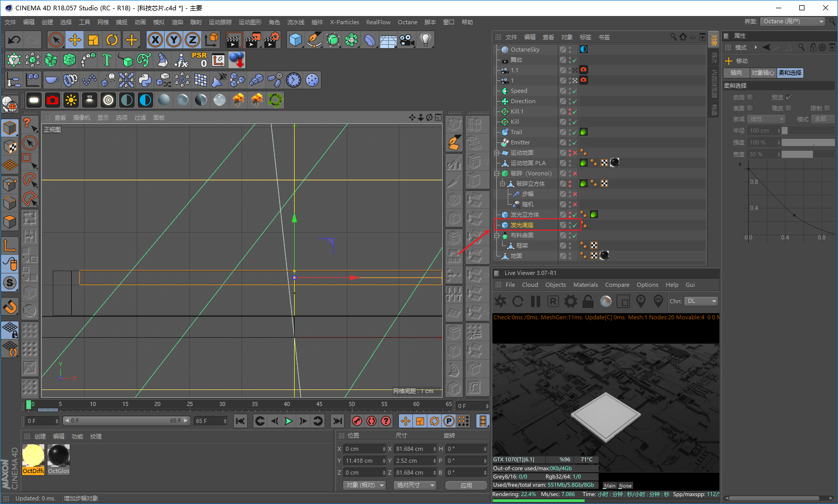Viewport: 838px width, 504px height.
Task: Expand the 运动地面 object tree node
Action: coord(496,153)
